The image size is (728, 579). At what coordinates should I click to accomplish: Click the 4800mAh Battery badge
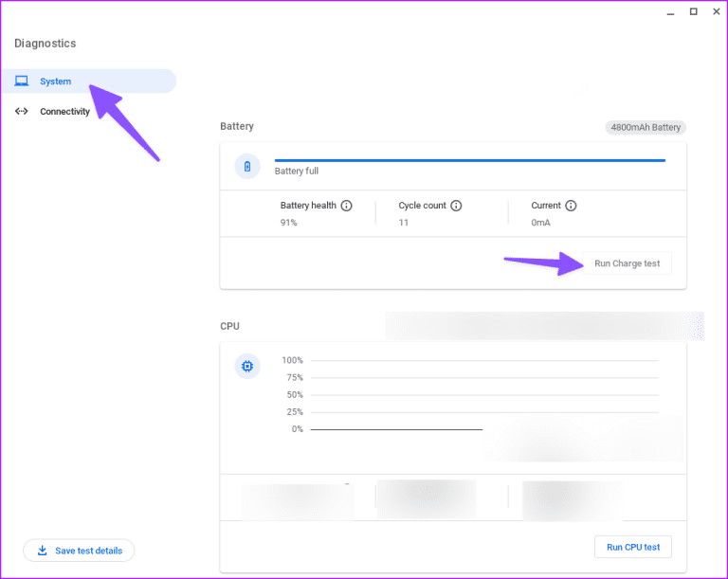tap(645, 127)
